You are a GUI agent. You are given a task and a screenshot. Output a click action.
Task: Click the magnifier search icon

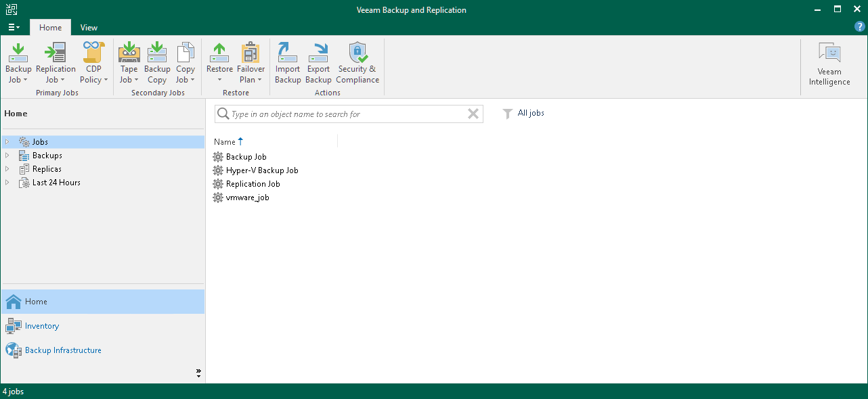coord(223,114)
